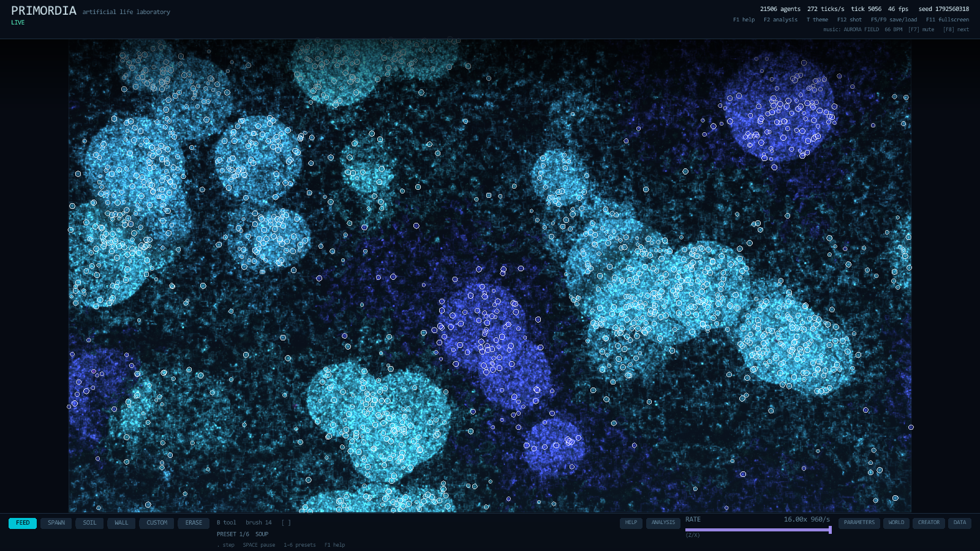
Task: Click the 'music: AURORA FIELD' label
Action: pos(851,29)
